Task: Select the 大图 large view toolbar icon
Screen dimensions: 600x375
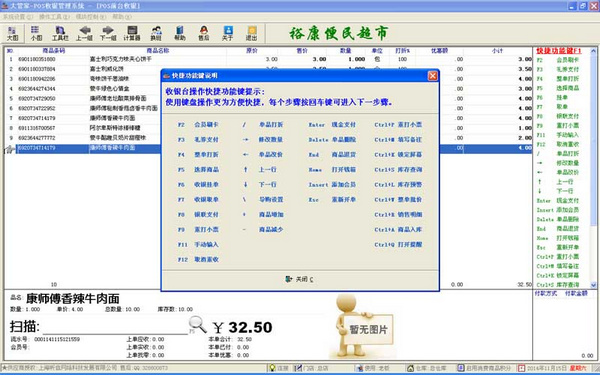Action: [12, 33]
